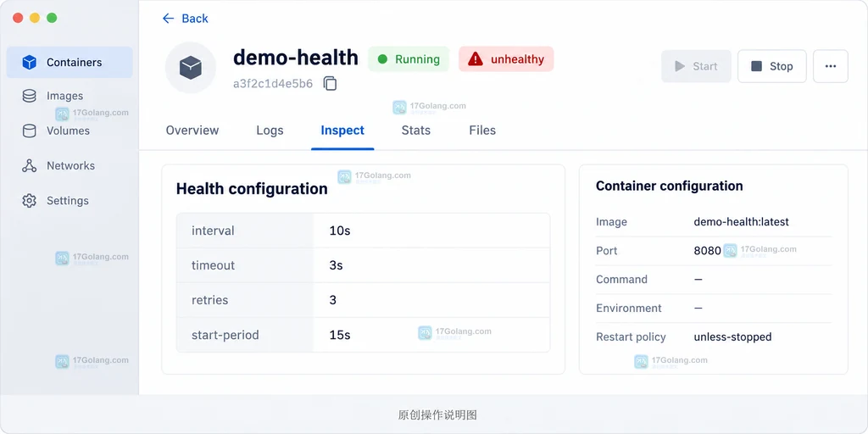
Task: Close the window with red button
Action: click(18, 18)
